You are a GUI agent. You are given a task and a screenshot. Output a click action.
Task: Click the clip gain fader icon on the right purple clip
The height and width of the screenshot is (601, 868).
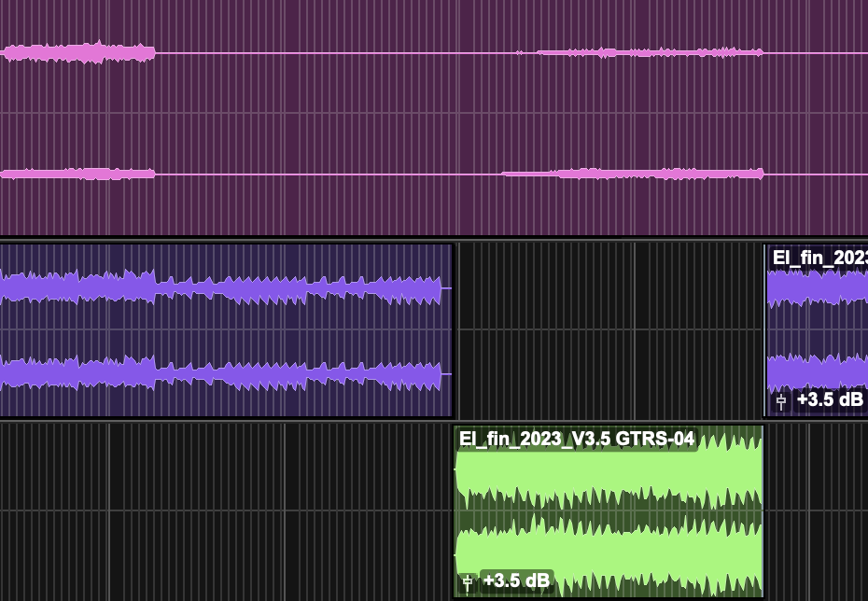[781, 401]
